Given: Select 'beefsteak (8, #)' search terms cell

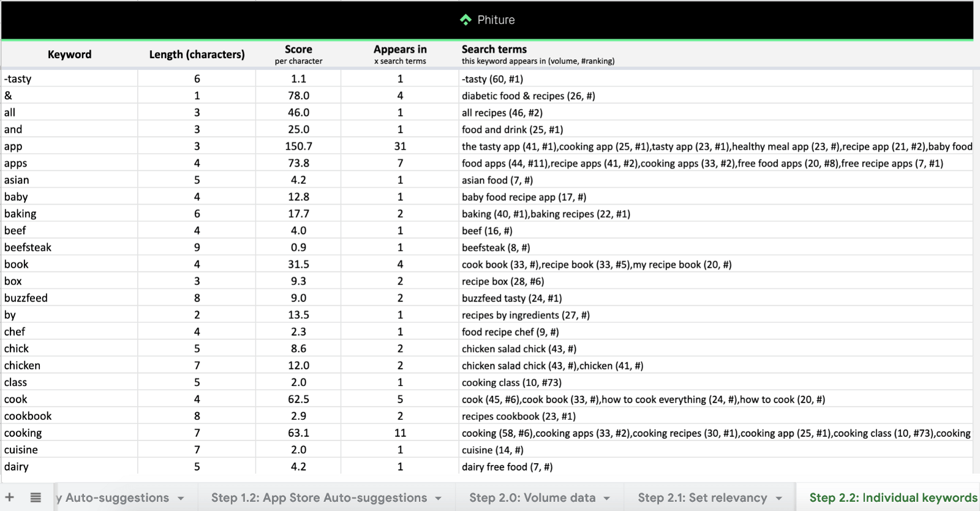Looking at the screenshot, I should point(715,247).
